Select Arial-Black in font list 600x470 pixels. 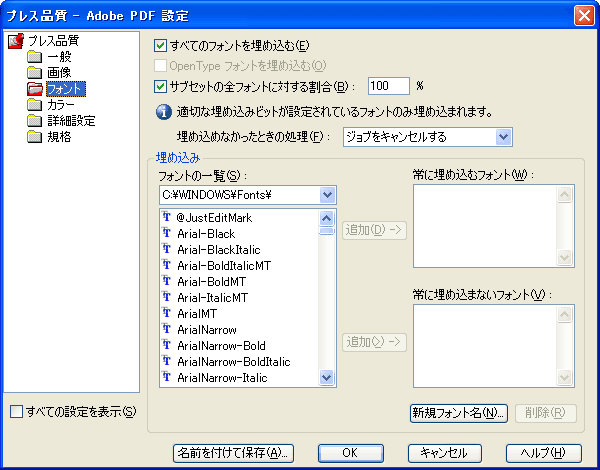click(206, 234)
